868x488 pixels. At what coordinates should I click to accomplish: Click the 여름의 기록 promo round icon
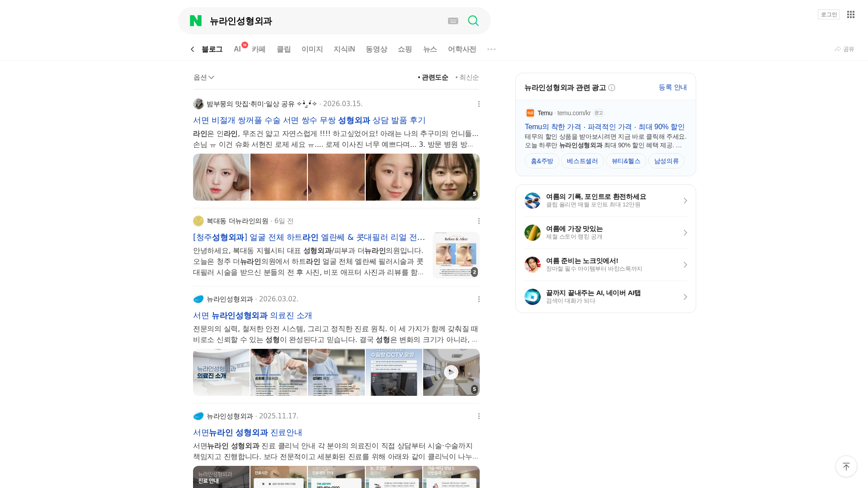pos(533,201)
